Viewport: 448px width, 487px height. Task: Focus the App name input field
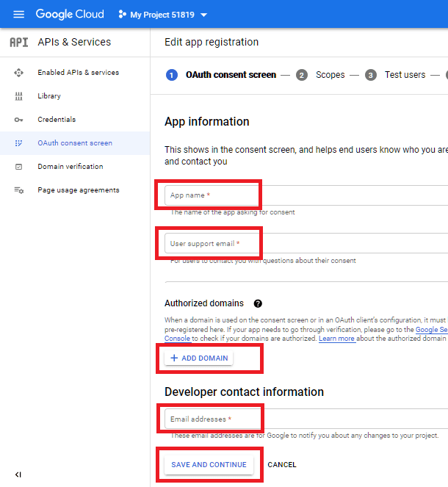pos(306,195)
